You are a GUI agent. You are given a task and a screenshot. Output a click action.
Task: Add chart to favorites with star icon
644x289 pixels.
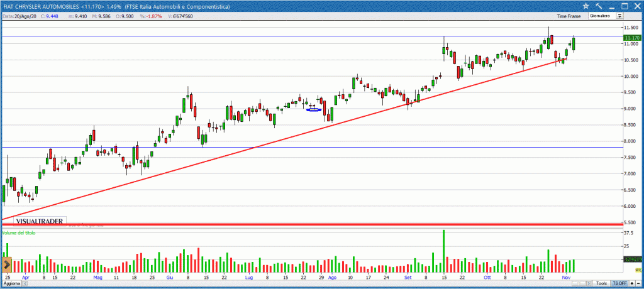tap(586, 6)
